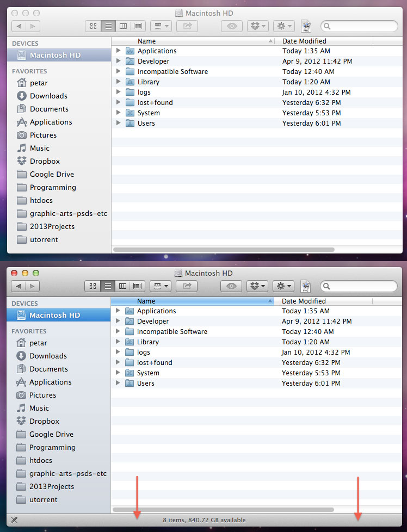The image size is (407, 532).
Task: Select the lost+found row in the lower window
Action: tap(256, 363)
